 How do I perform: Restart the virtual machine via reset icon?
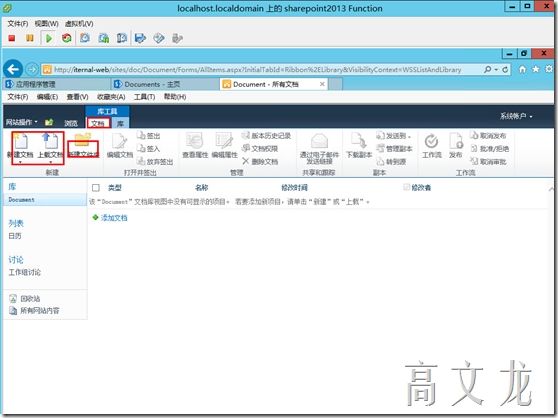(x=67, y=38)
